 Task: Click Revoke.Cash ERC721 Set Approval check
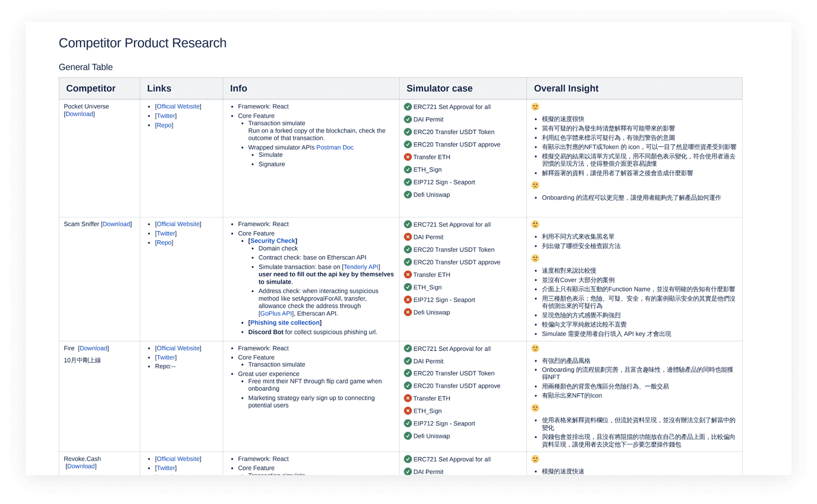point(408,460)
